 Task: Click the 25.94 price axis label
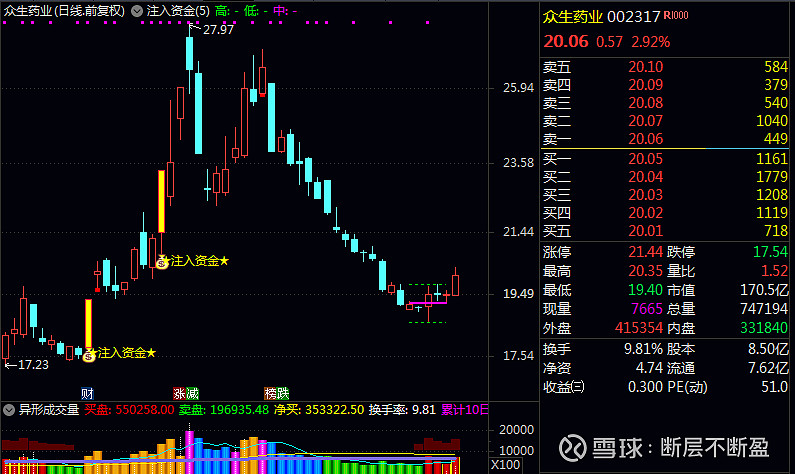click(518, 88)
